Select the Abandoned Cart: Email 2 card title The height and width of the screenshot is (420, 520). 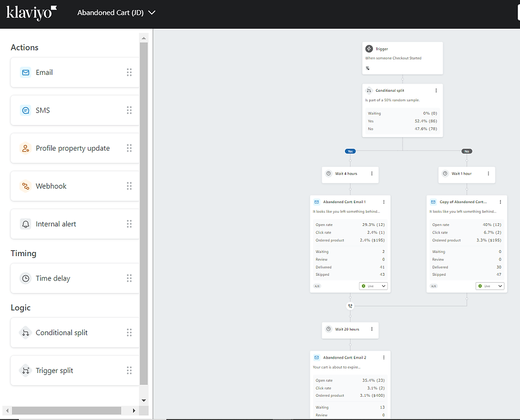(x=345, y=357)
